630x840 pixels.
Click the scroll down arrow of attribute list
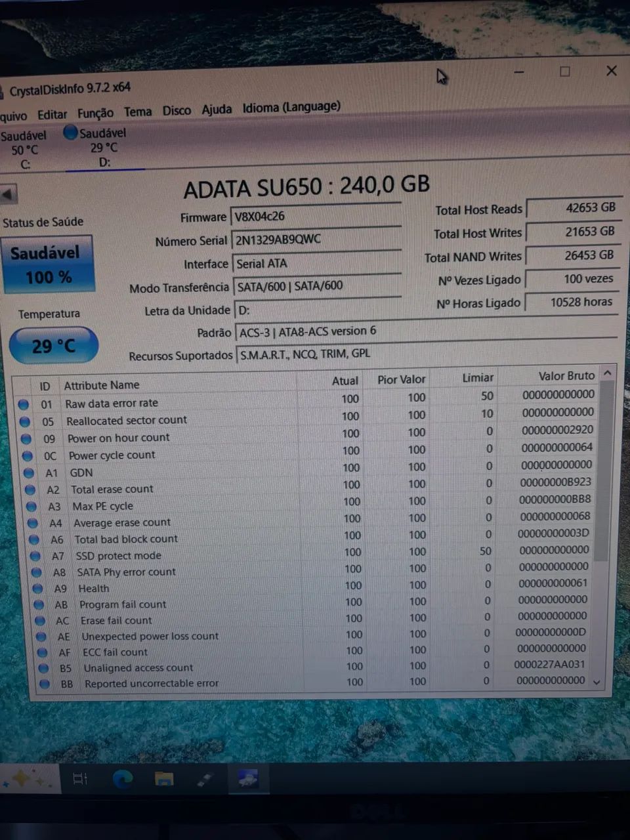597,682
